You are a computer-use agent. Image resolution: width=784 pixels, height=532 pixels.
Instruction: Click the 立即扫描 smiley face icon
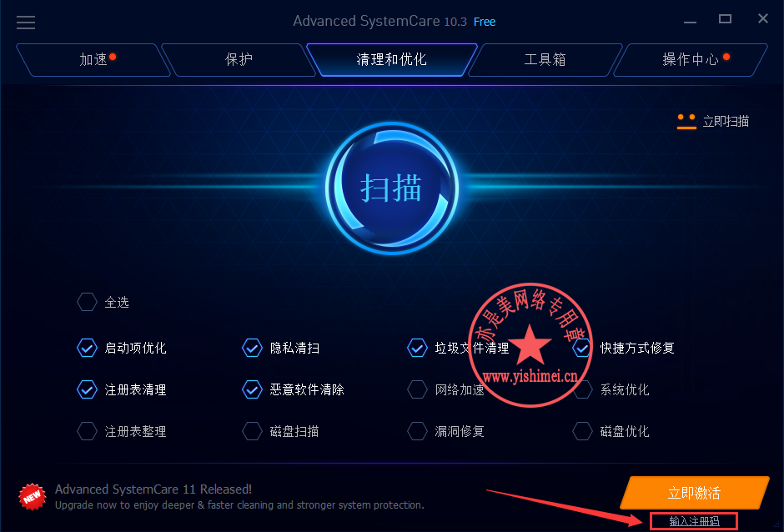(686, 122)
